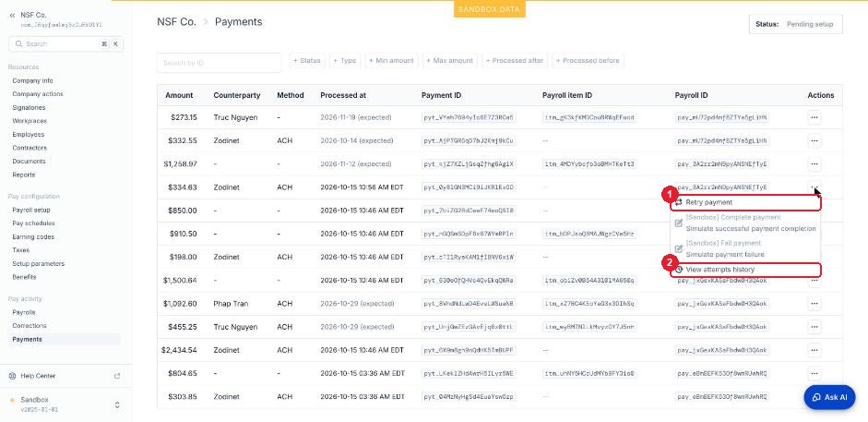Click payment ID starting pyt_VYeh

tap(469, 117)
